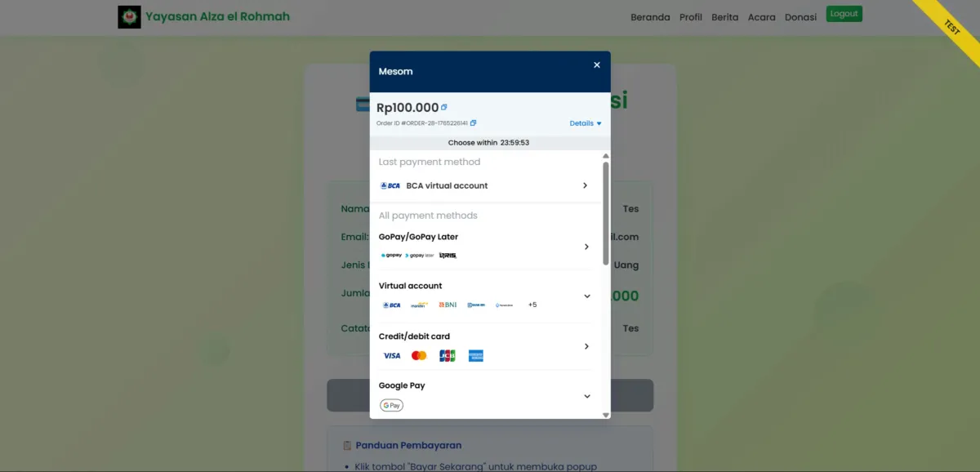Click the GPay logo under Google Pay

pos(392,405)
